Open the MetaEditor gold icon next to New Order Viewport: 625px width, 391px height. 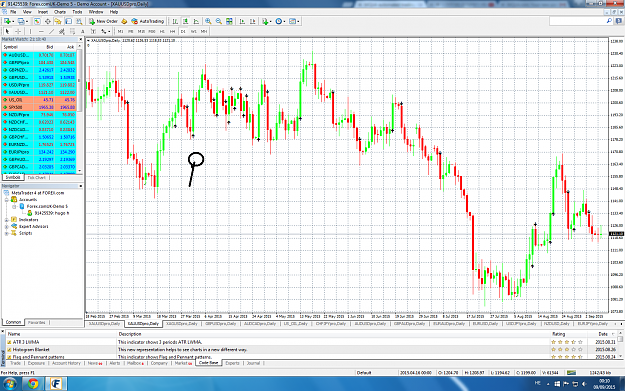[x=124, y=21]
